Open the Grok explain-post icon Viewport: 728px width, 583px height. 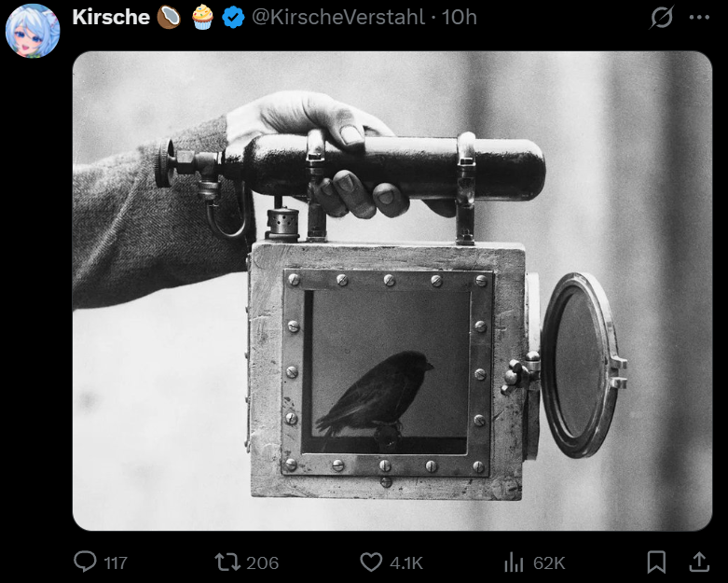click(x=662, y=18)
